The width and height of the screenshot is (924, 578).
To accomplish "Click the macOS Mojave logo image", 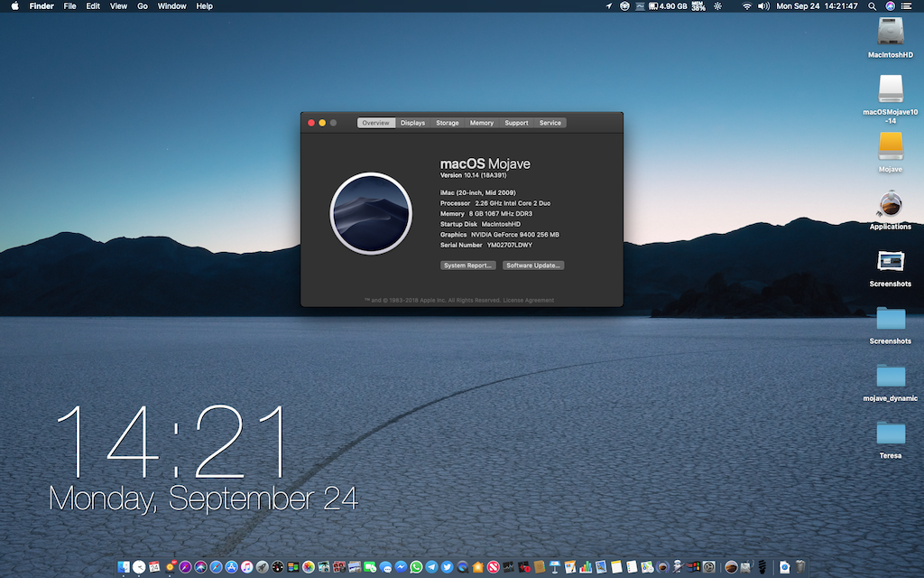I will click(371, 213).
